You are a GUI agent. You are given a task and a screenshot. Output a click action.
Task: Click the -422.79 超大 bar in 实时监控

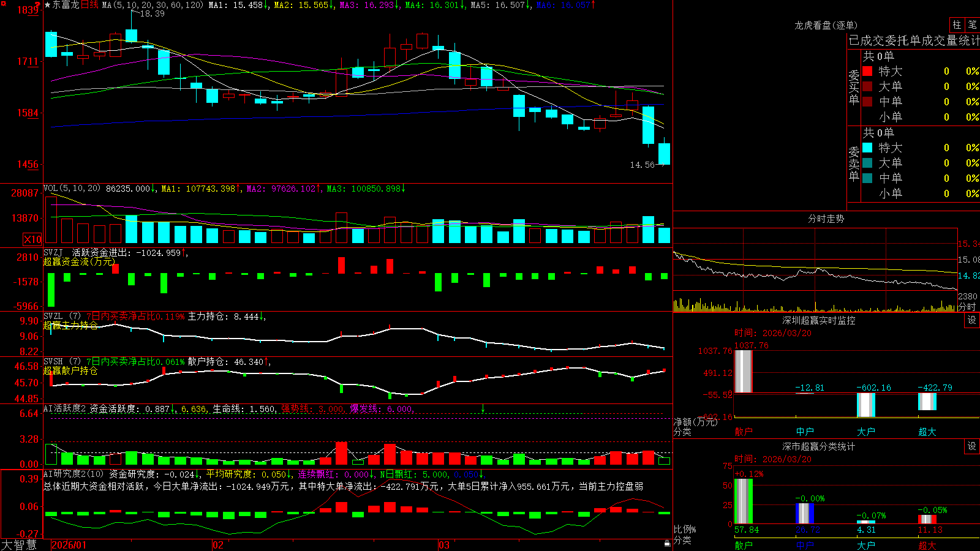pos(927,401)
